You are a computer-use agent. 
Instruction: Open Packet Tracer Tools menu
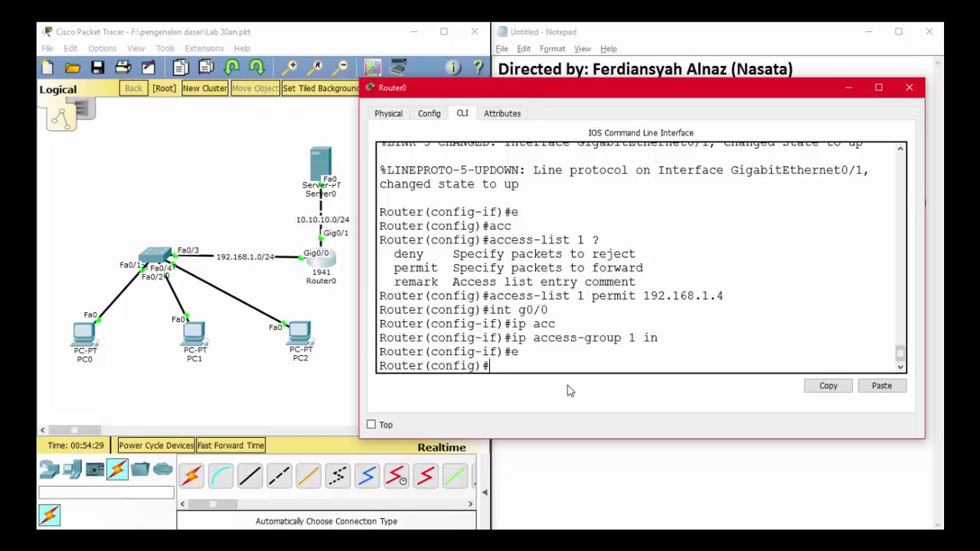[165, 48]
